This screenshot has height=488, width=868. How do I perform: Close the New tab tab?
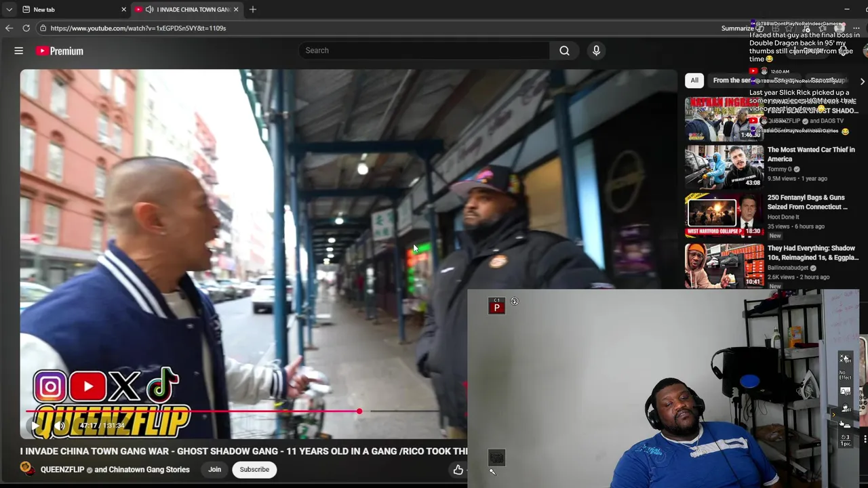click(x=123, y=9)
